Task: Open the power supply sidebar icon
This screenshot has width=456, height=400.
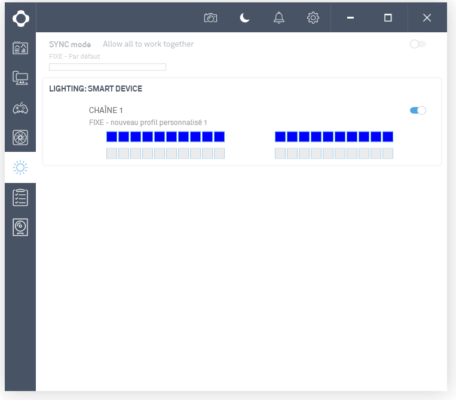Action: point(20,227)
